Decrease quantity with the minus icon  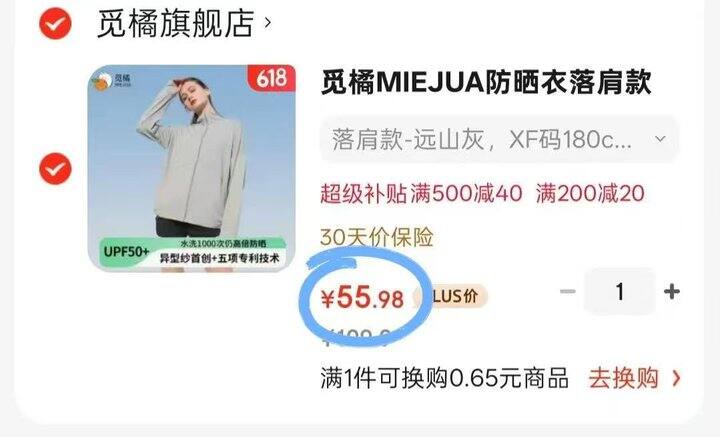pyautogui.click(x=568, y=291)
